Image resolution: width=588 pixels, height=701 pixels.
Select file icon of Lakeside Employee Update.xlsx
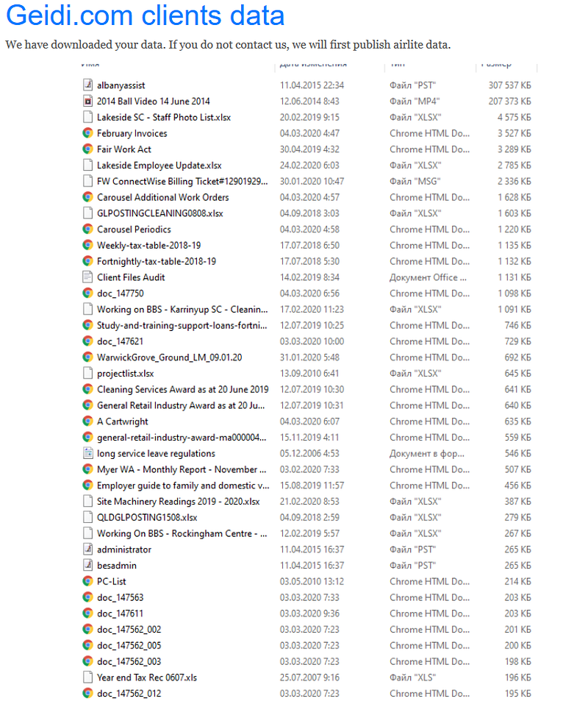click(x=88, y=165)
